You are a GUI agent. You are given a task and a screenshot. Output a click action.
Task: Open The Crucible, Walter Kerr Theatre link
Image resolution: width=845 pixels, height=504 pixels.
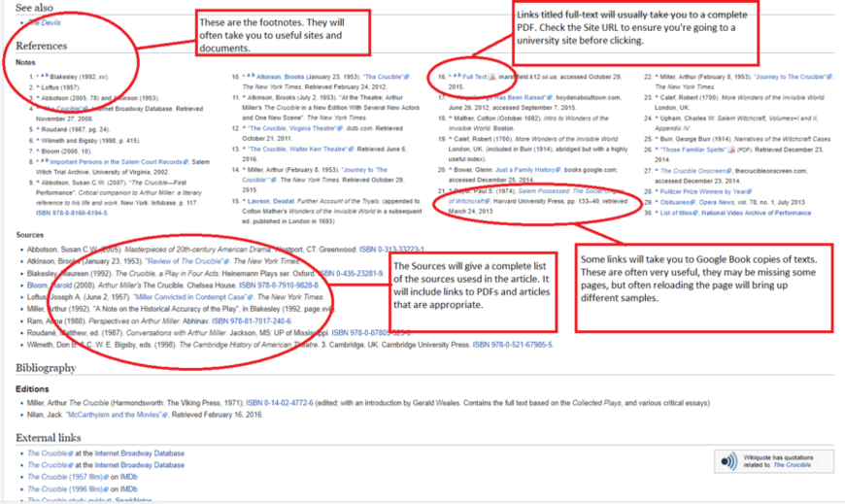click(x=300, y=149)
